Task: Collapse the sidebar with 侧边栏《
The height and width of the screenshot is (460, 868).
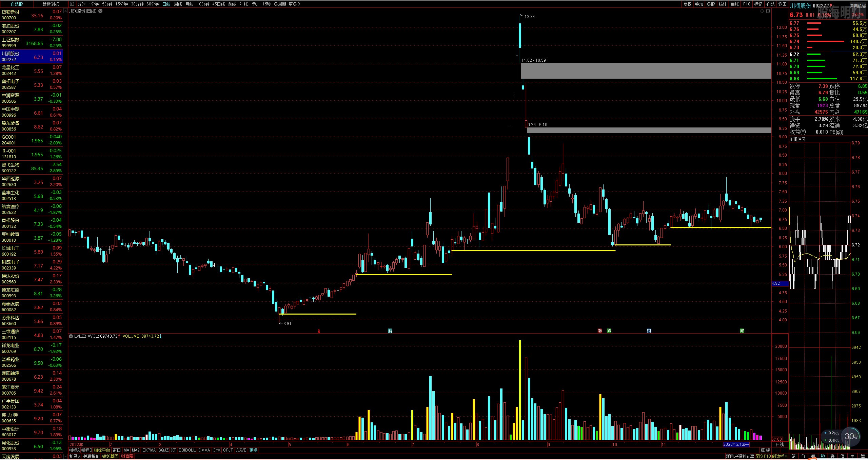Action: click(x=780, y=456)
